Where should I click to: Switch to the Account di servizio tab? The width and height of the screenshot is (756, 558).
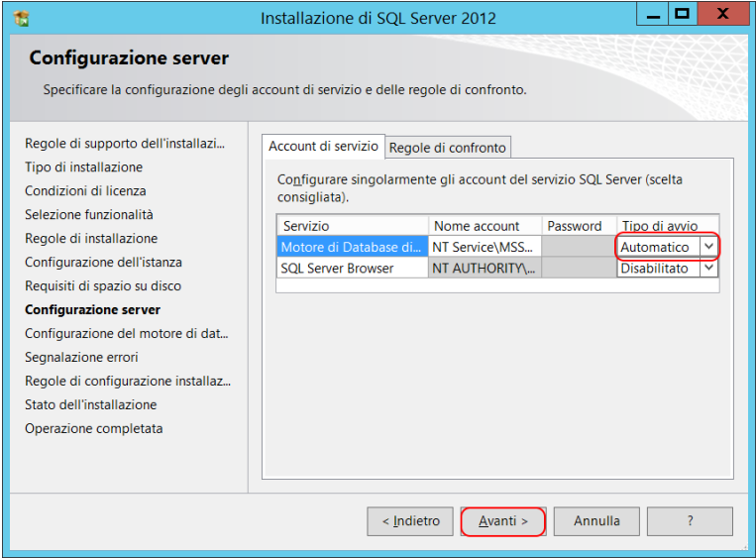324,146
